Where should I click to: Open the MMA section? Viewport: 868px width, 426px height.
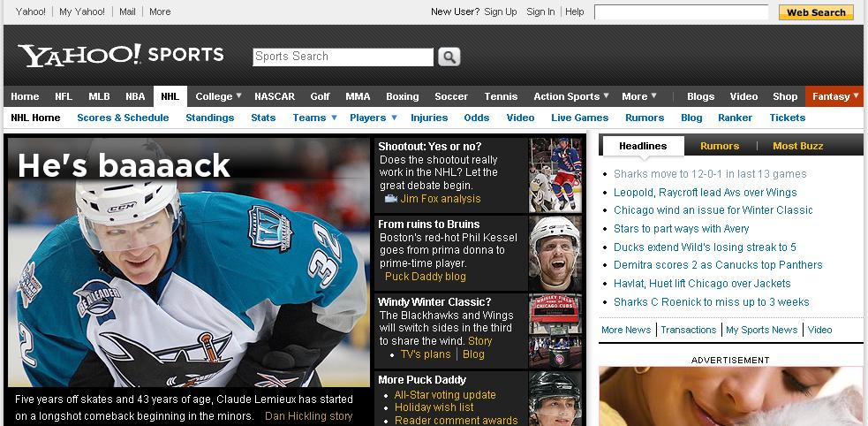click(358, 96)
